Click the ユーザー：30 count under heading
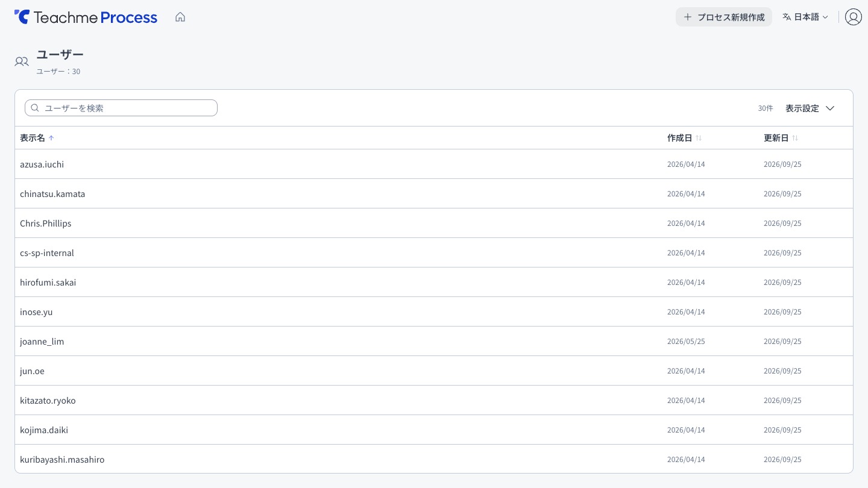 [x=58, y=72]
